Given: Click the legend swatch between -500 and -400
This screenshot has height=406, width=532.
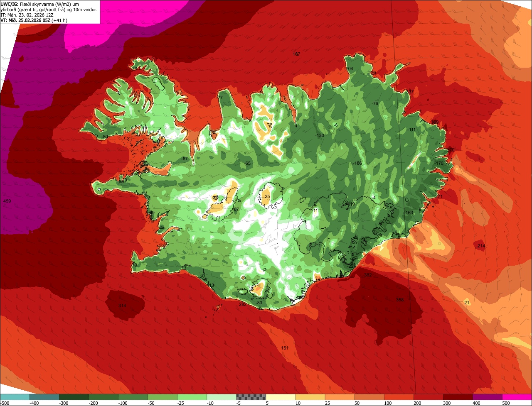Looking at the screenshot, I should pos(15,397).
